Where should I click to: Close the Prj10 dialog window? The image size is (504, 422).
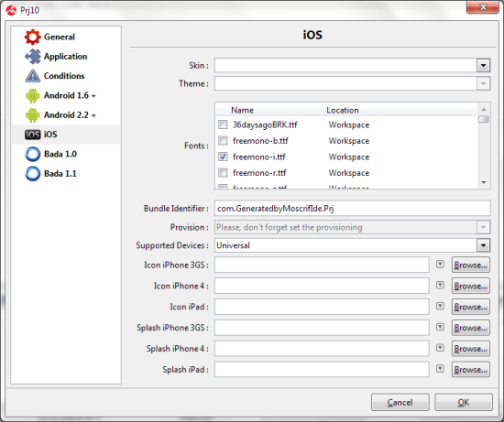pos(483,7)
